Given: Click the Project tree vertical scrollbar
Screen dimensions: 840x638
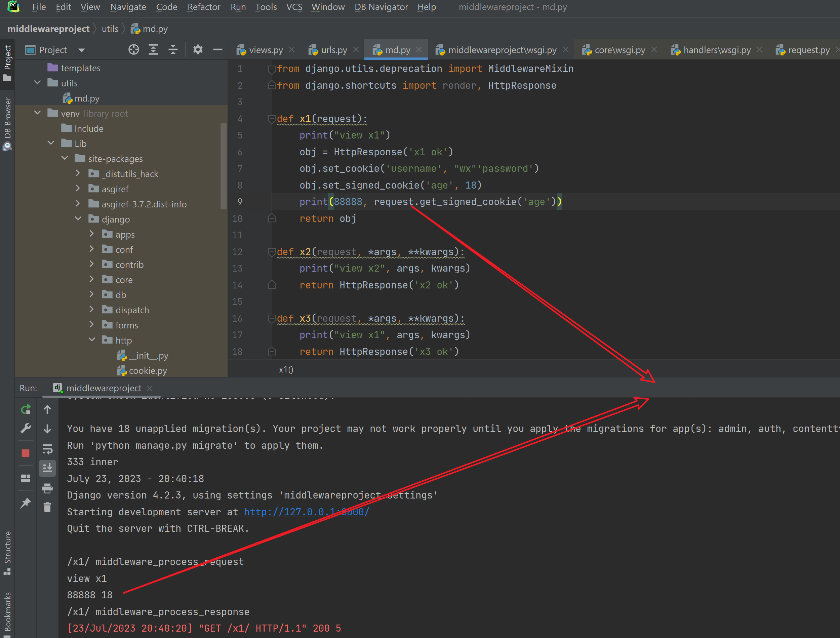Looking at the screenshot, I should coord(223,166).
